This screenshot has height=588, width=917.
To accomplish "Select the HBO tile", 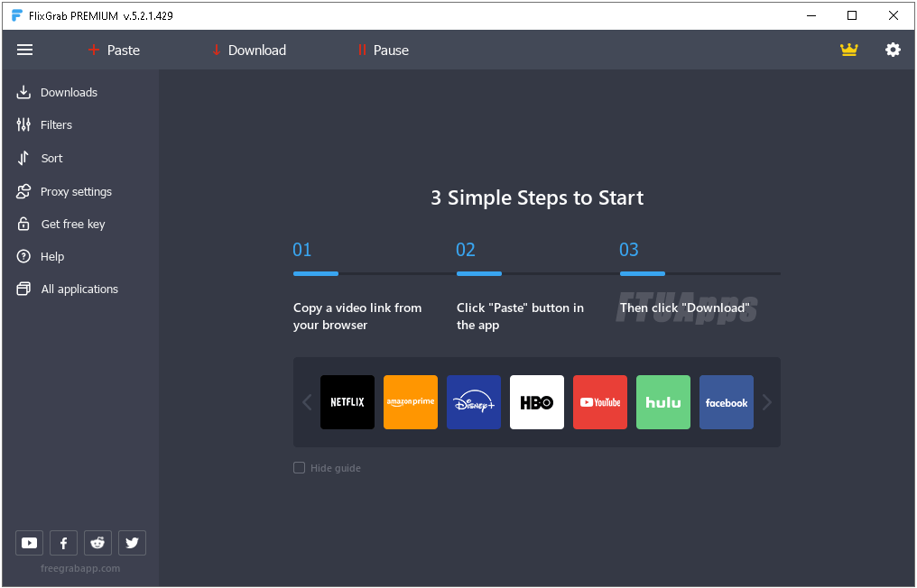I will [537, 402].
